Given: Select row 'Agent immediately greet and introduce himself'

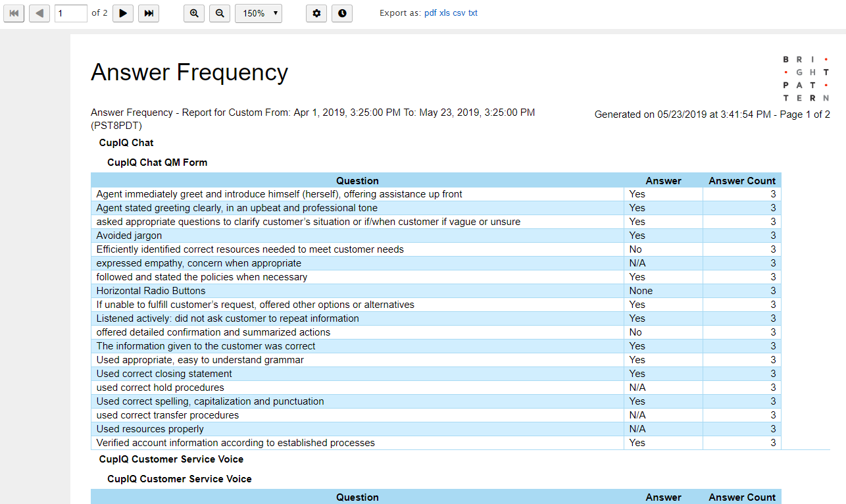Looking at the screenshot, I should coord(436,194).
